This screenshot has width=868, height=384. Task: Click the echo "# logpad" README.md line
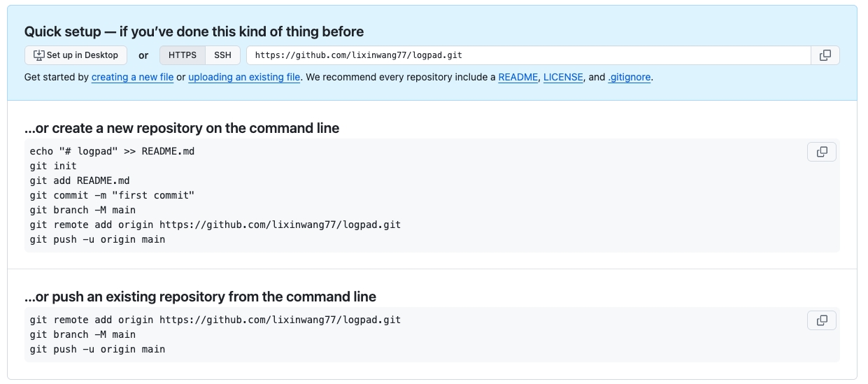click(112, 151)
